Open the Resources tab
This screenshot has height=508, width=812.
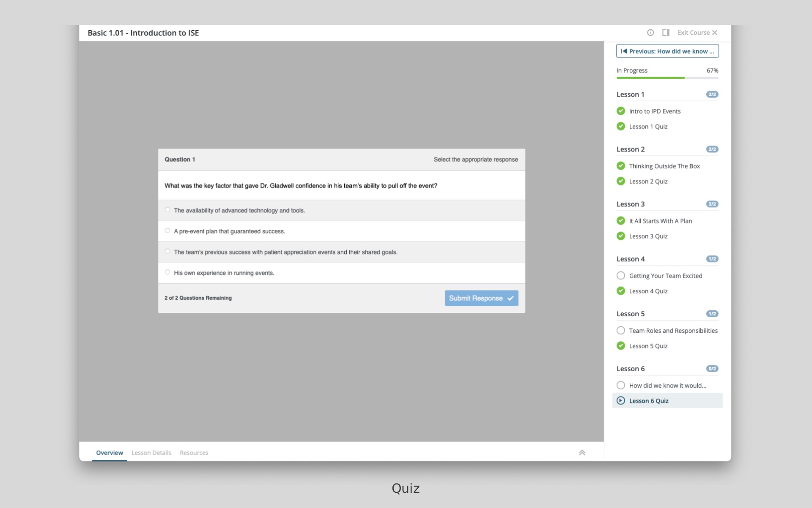point(194,453)
